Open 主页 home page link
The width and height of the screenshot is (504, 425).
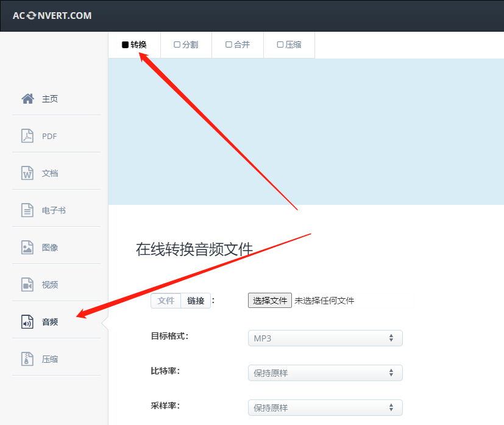[x=50, y=99]
